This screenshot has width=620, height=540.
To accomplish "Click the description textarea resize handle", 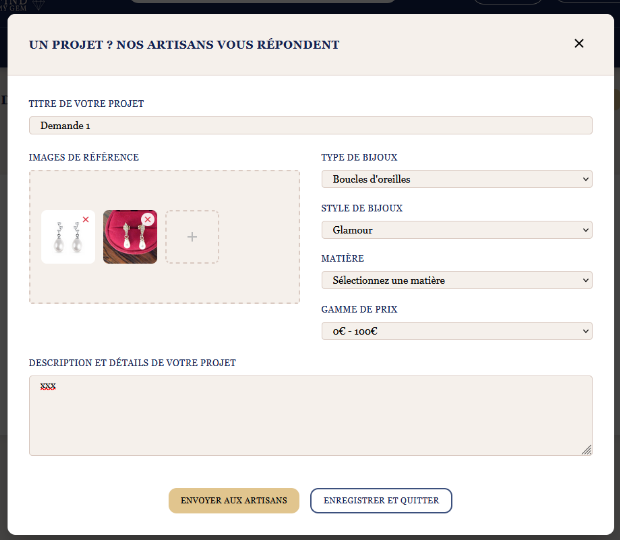I will [x=587, y=450].
